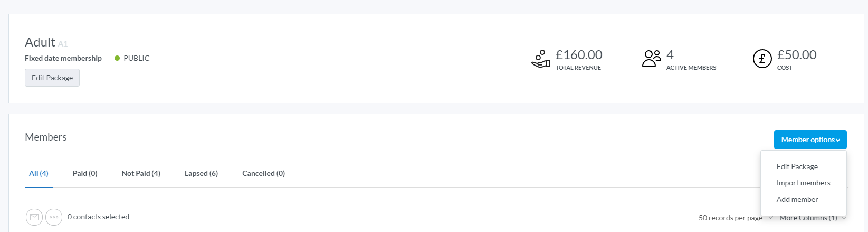The image size is (868, 232).
Task: Click the £160.00 total revenue figure
Action: coord(579,55)
